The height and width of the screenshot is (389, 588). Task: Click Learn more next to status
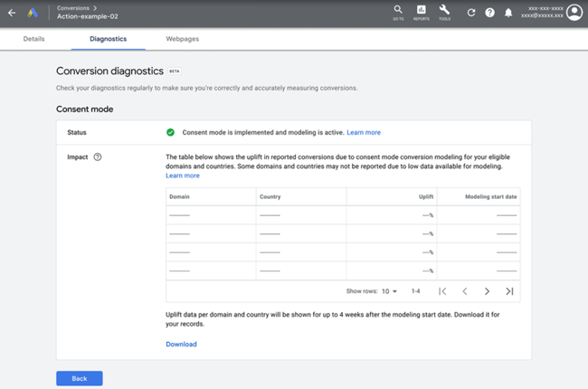coord(364,133)
